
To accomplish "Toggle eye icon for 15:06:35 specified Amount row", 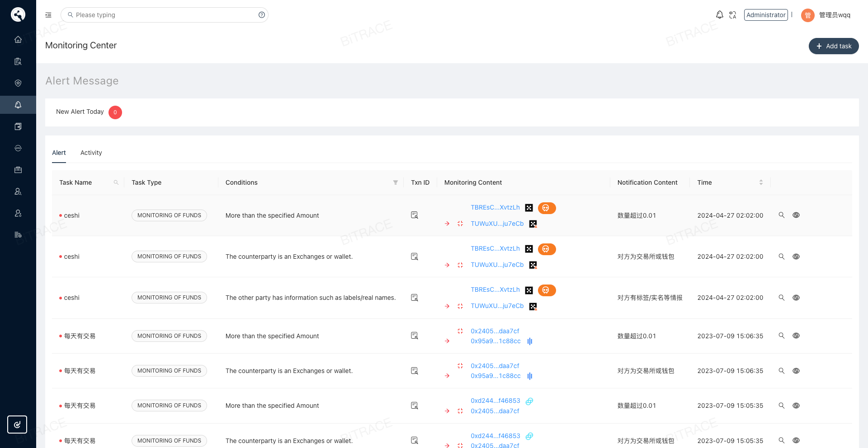I will (796, 336).
